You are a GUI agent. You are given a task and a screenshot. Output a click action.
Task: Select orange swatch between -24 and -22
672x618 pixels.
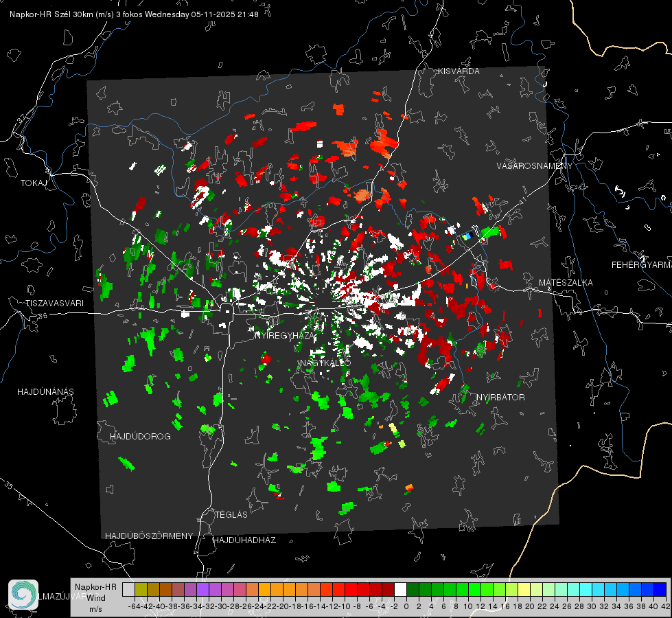click(264, 589)
